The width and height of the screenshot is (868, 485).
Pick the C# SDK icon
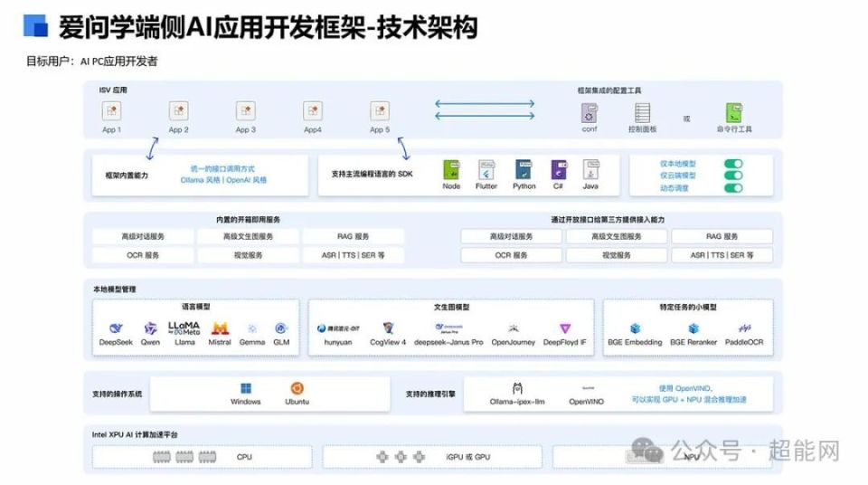tap(559, 169)
